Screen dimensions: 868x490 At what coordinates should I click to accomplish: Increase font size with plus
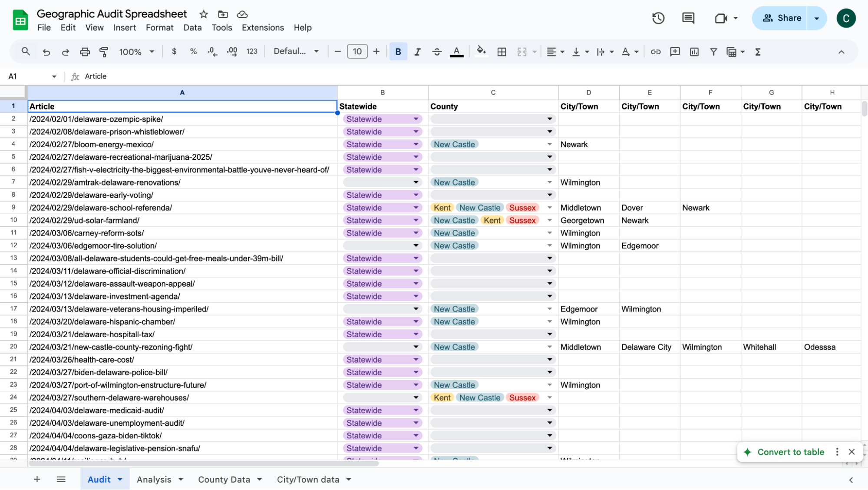click(x=376, y=52)
